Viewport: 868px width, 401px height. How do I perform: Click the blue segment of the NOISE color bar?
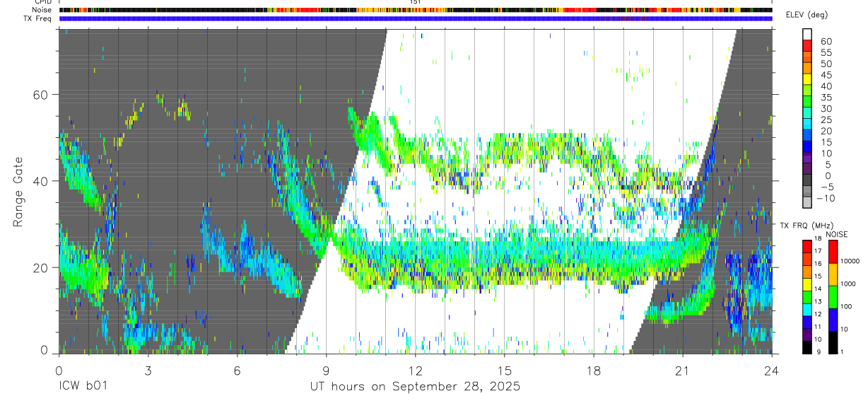coord(832,318)
